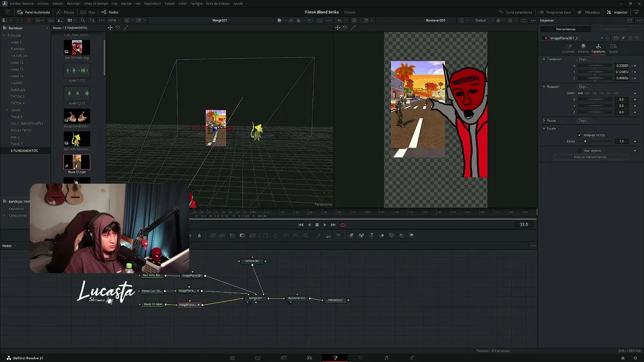Screen dimensions: 644x362
Task: Open project settings gear icon
Action: coord(635,358)
